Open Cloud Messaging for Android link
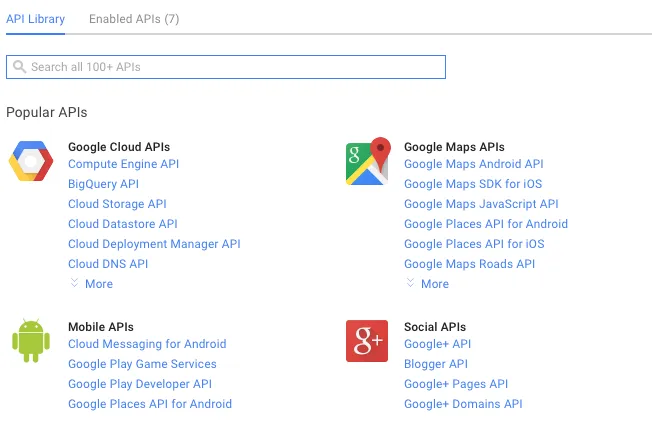This screenshot has height=422, width=652. coord(147,344)
